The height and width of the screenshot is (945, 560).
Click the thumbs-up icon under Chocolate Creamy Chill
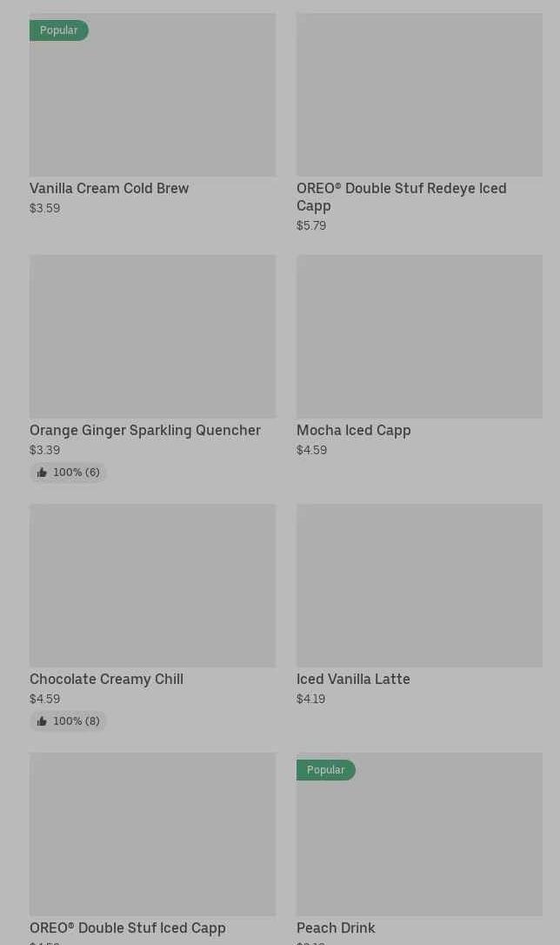coord(42,721)
